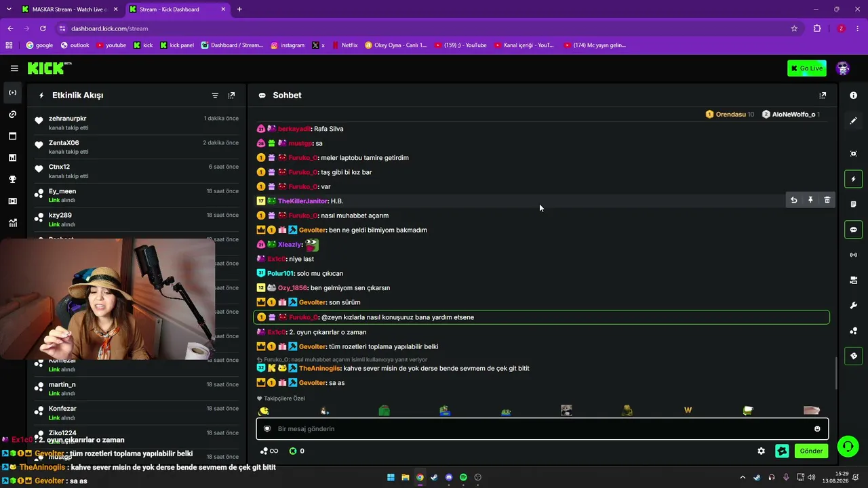Image resolution: width=868 pixels, height=488 pixels.
Task: Open AloNeWolfo_o leaderboard entry
Action: [x=791, y=115]
